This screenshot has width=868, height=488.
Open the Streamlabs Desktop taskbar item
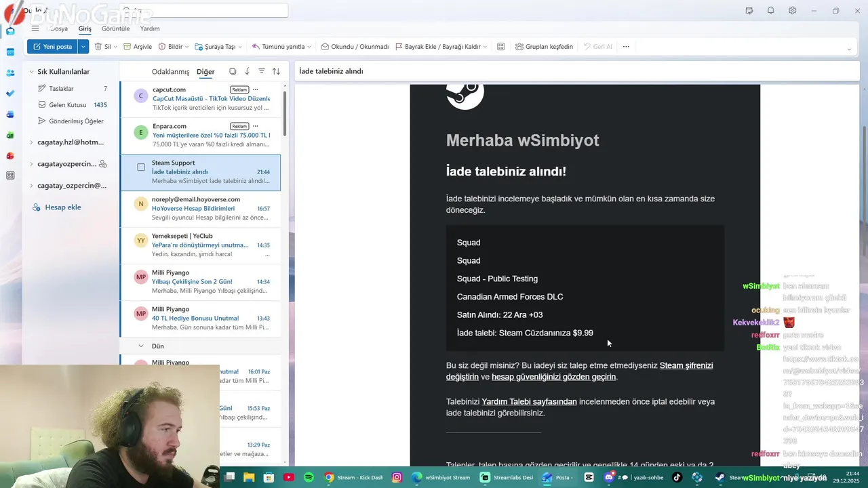click(507, 477)
